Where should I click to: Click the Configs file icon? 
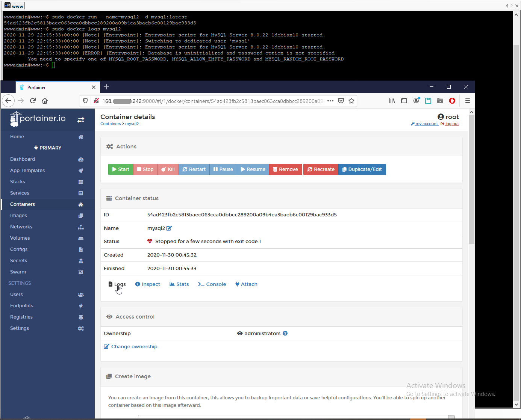[x=81, y=250]
